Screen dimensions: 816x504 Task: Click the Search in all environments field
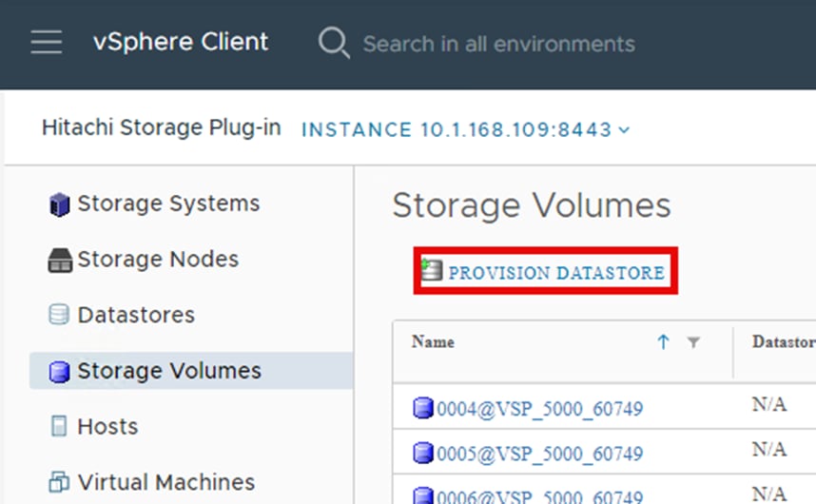pos(498,44)
